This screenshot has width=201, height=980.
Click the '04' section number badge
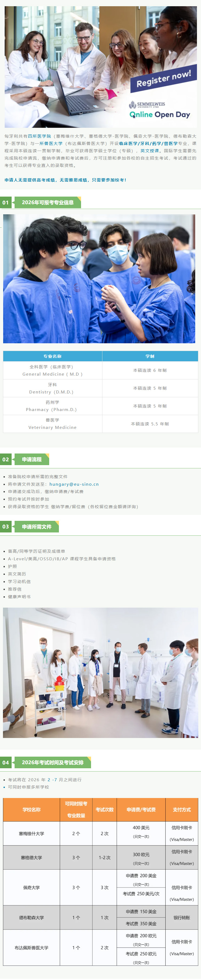click(x=6, y=763)
